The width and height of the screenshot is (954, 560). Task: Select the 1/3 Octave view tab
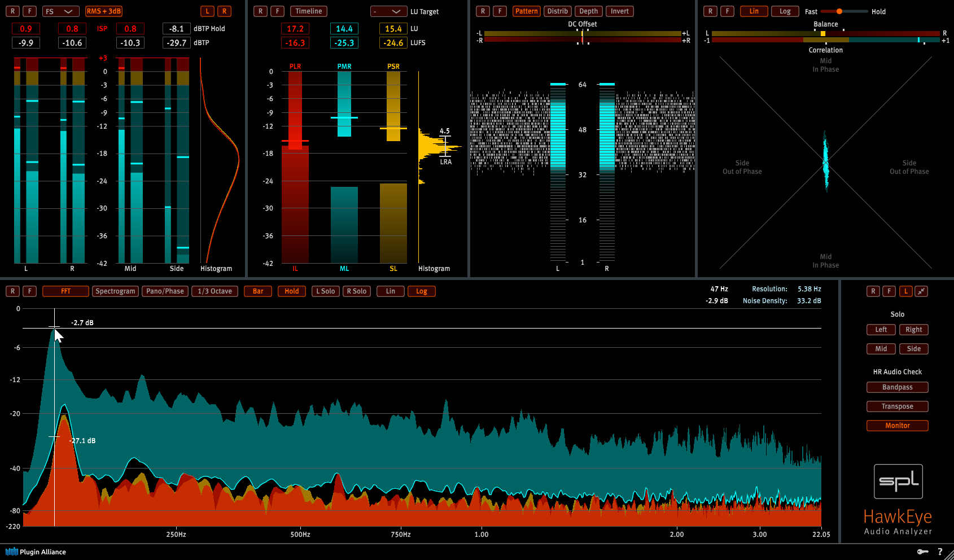pos(215,291)
